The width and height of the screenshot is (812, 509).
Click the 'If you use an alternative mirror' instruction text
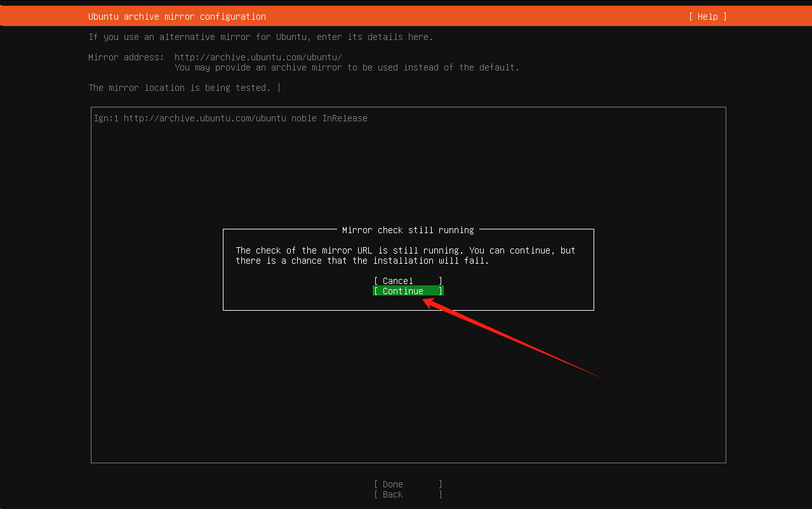tap(261, 37)
